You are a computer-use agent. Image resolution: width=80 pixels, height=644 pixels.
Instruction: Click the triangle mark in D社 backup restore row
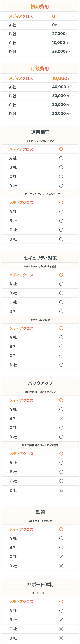pyautogui.click(x=61, y=490)
